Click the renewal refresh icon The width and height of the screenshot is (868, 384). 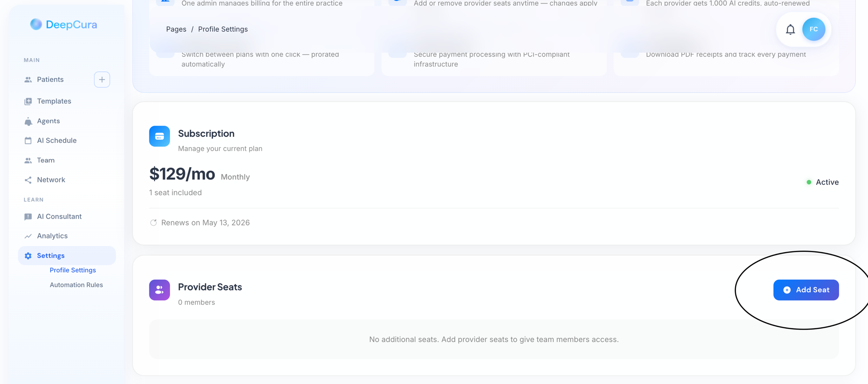coord(153,222)
